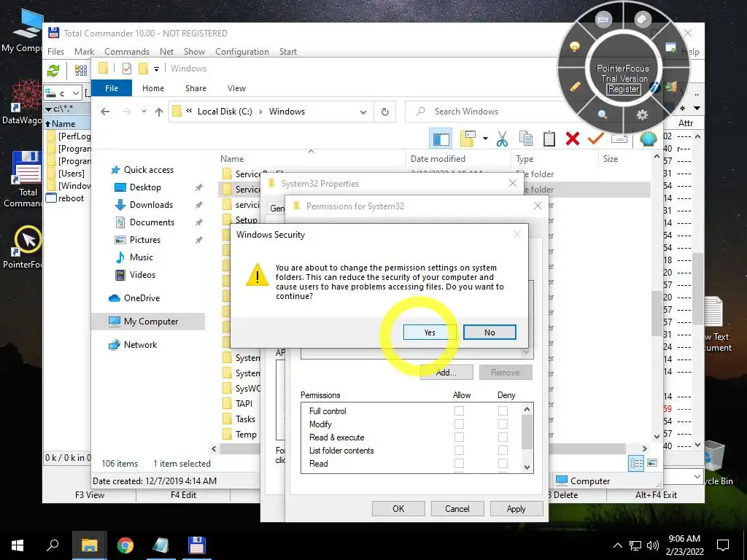Check Allow for Full control

(460, 411)
